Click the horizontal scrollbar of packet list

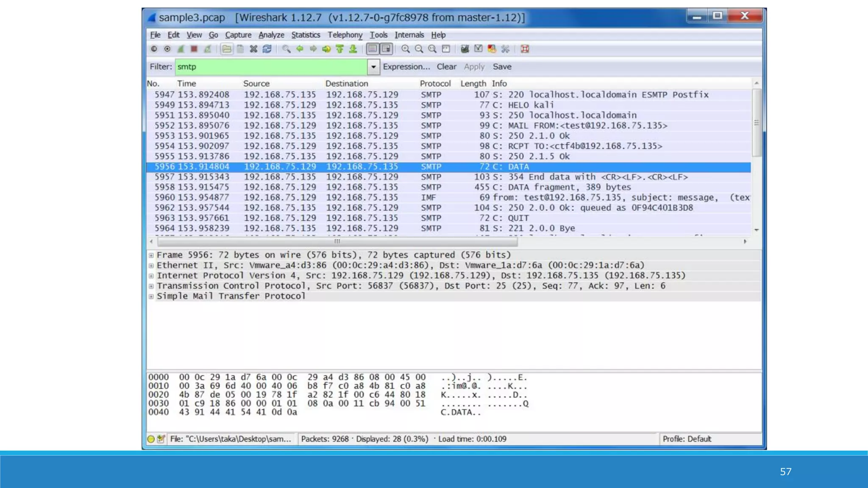point(337,241)
